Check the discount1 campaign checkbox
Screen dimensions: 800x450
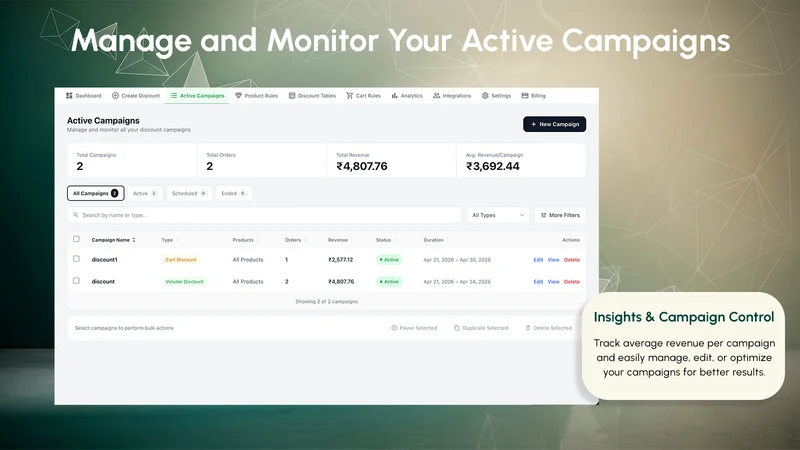click(76, 259)
